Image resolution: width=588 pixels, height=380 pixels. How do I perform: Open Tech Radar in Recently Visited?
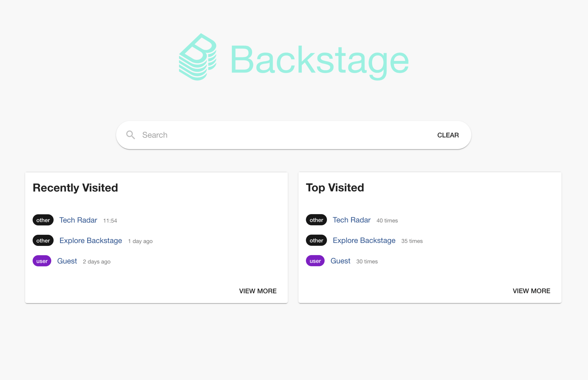(x=78, y=220)
